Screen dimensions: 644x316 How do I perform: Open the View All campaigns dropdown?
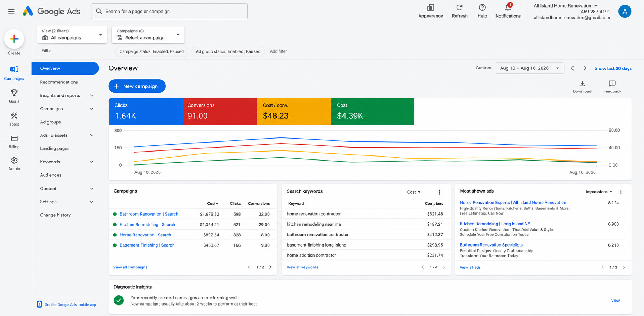(x=72, y=35)
